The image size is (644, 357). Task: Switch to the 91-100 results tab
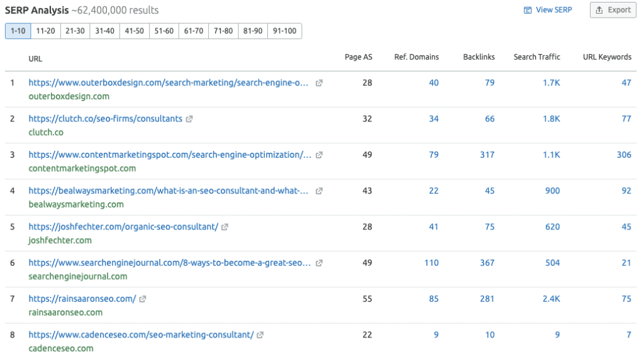[285, 31]
